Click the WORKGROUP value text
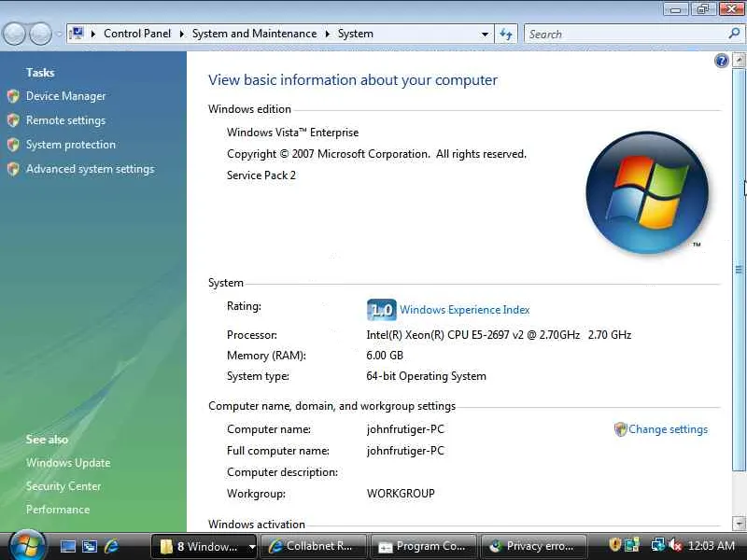This screenshot has width=747, height=560. click(401, 494)
